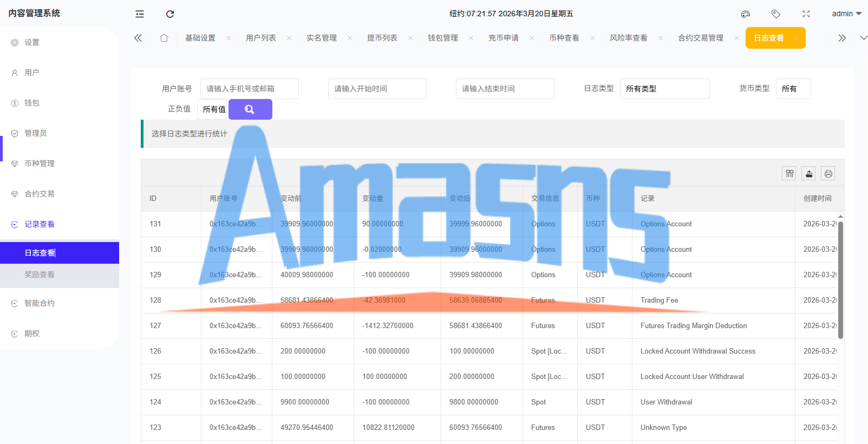Open the theme palette icon
Viewport: 868px width, 444px height.
click(x=746, y=14)
